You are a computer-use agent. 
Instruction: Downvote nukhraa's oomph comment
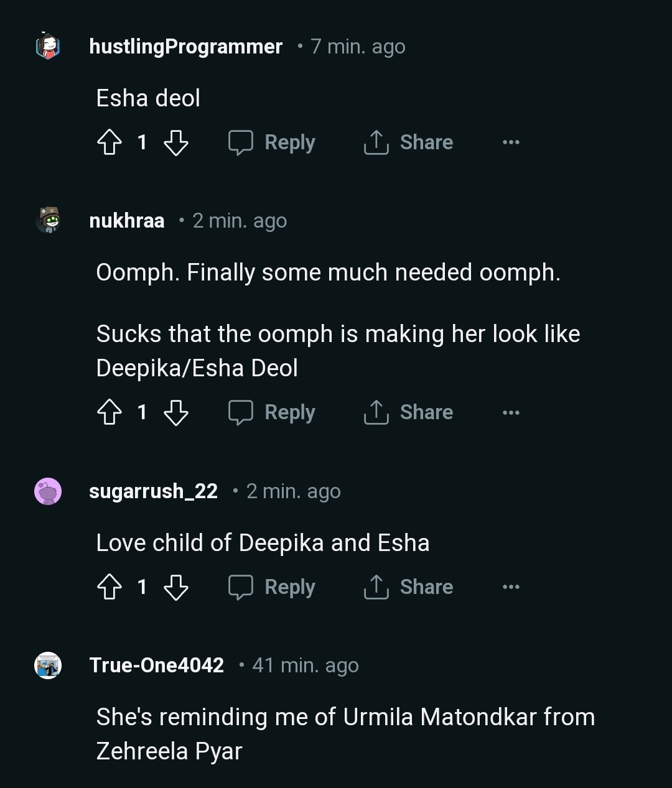175,412
